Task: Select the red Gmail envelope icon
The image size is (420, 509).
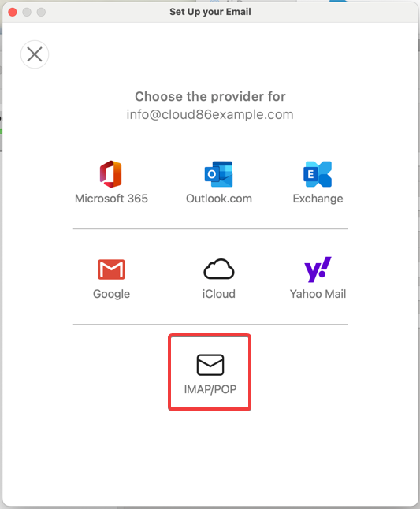Action: coord(111,269)
